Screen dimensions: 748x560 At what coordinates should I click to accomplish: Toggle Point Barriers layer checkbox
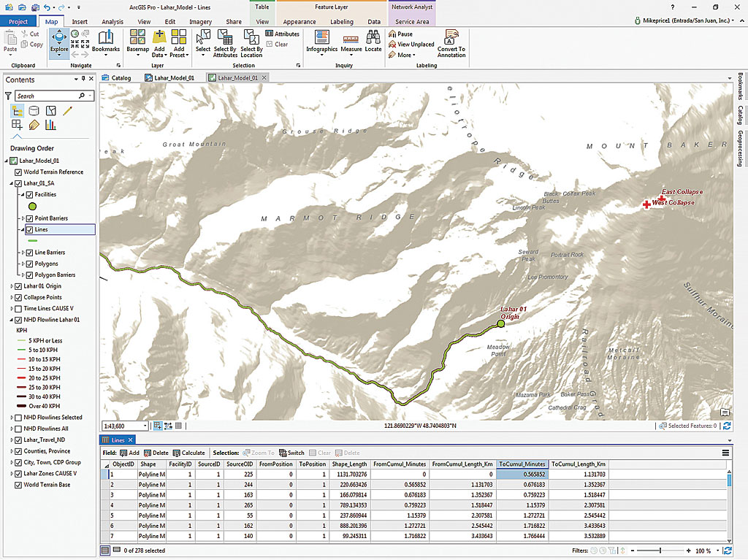tap(29, 218)
